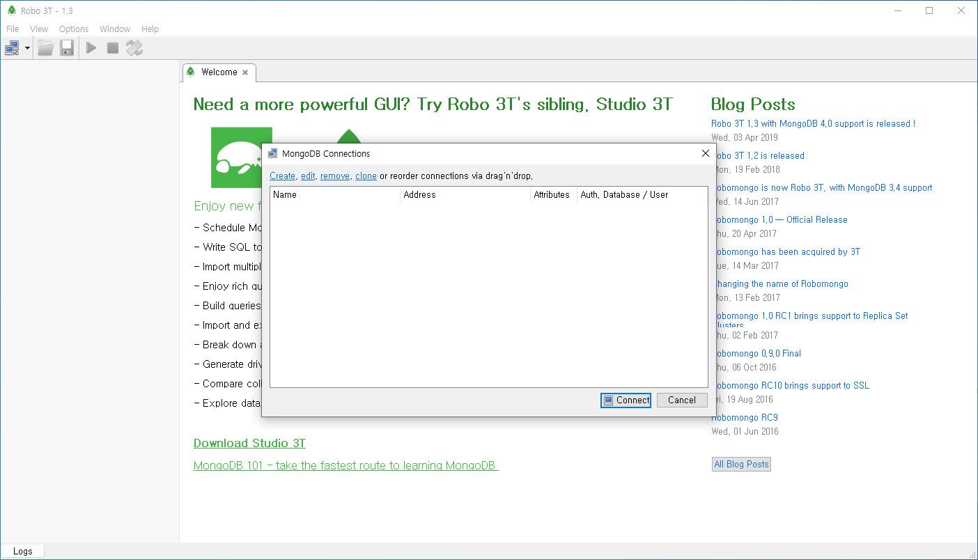Maximize the Robo 3T window
This screenshot has height=560, width=978.
coord(929,10)
